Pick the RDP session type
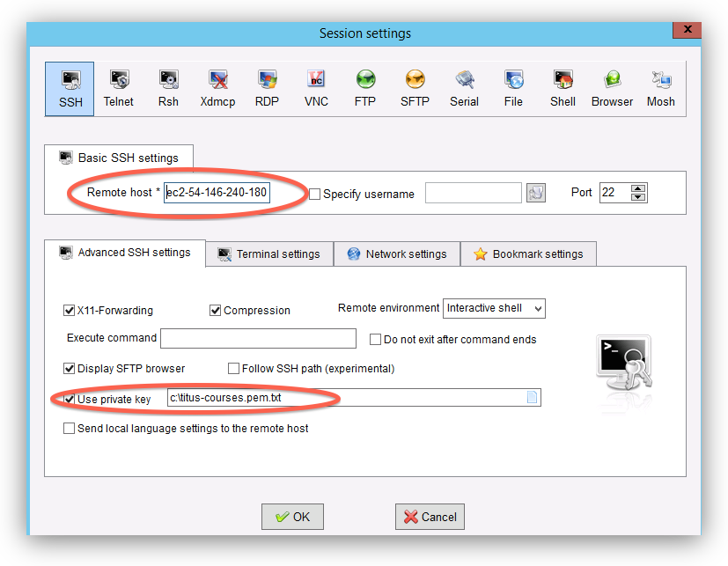Image resolution: width=728 pixels, height=566 pixels. (267, 89)
